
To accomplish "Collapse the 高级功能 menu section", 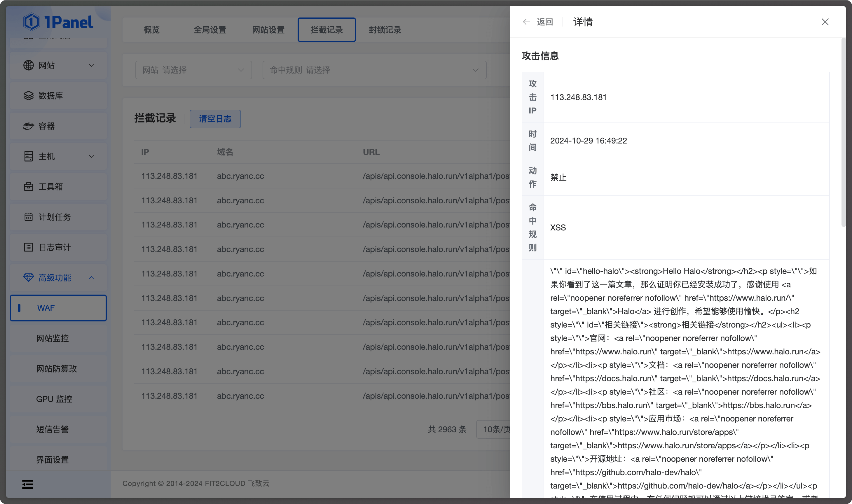I will pos(91,278).
